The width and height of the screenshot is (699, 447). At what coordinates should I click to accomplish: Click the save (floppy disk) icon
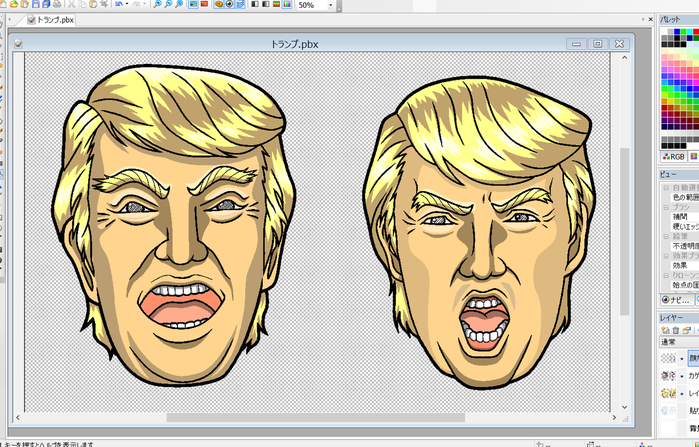click(x=36, y=4)
